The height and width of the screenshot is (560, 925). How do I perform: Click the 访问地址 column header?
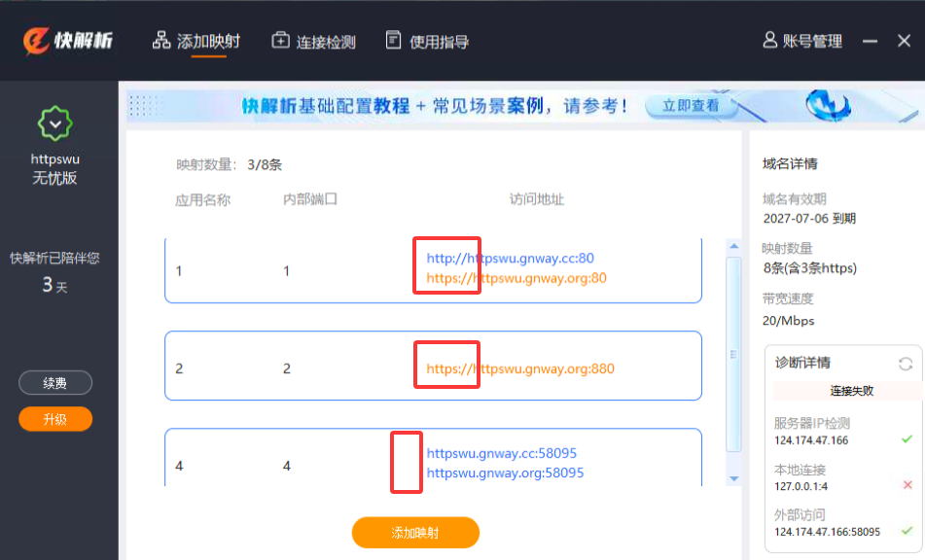click(537, 199)
